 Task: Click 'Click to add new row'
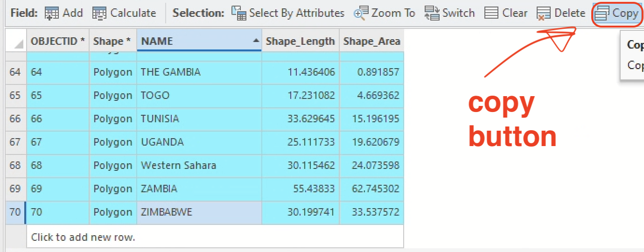click(x=83, y=237)
